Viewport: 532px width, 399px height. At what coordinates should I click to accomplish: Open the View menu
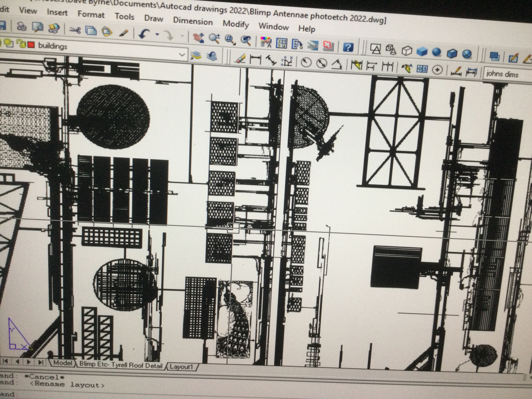point(28,11)
